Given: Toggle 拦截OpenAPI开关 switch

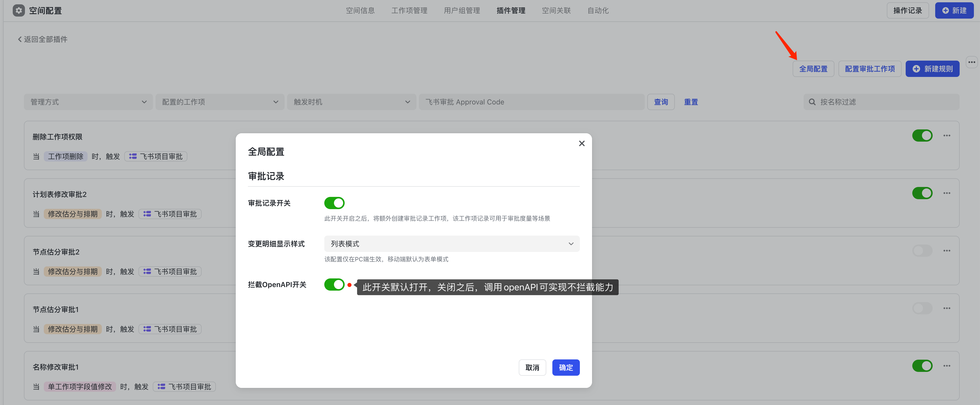Looking at the screenshot, I should (x=334, y=284).
